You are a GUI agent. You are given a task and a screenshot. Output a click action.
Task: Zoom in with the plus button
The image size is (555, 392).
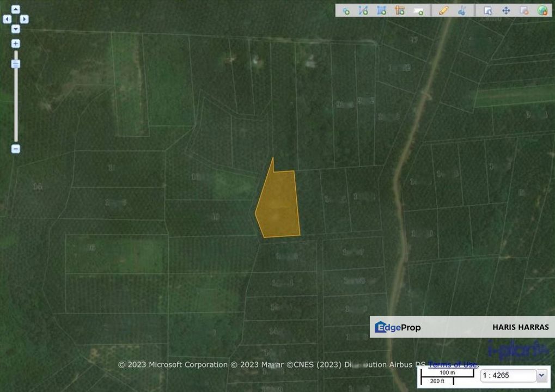[x=16, y=44]
